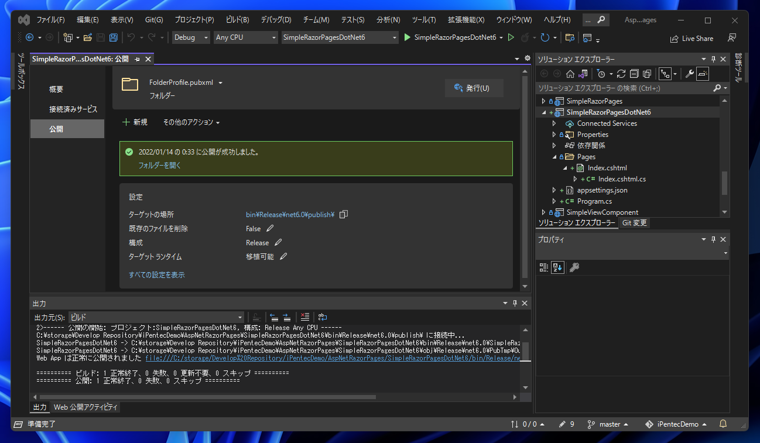The height and width of the screenshot is (443, 760).
Task: Go to next message in Output panel
Action: pos(287,317)
